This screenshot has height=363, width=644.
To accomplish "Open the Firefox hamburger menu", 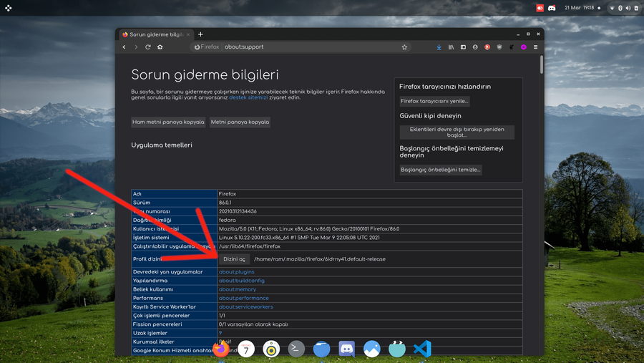I will 535,47.
